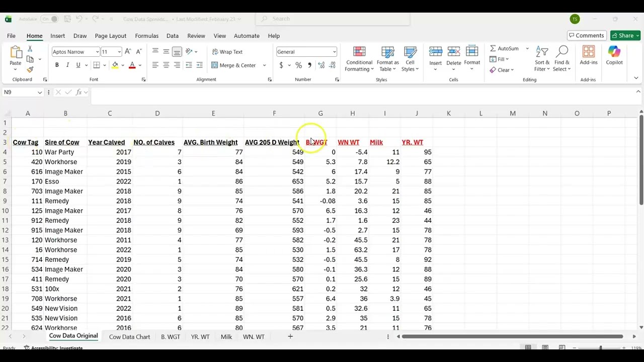Image resolution: width=644 pixels, height=362 pixels.
Task: Increase font size with larger A
Action: (128, 52)
